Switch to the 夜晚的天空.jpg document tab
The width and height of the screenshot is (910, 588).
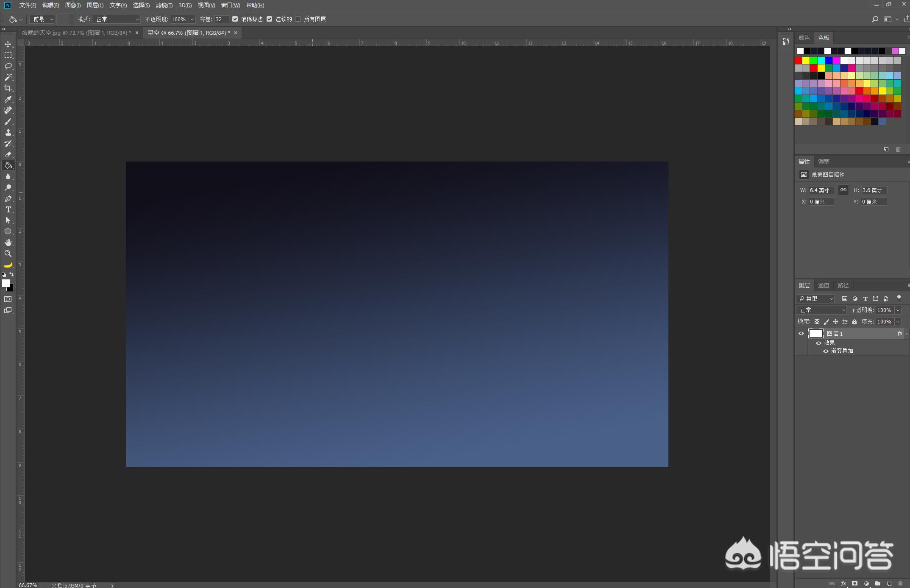point(76,33)
